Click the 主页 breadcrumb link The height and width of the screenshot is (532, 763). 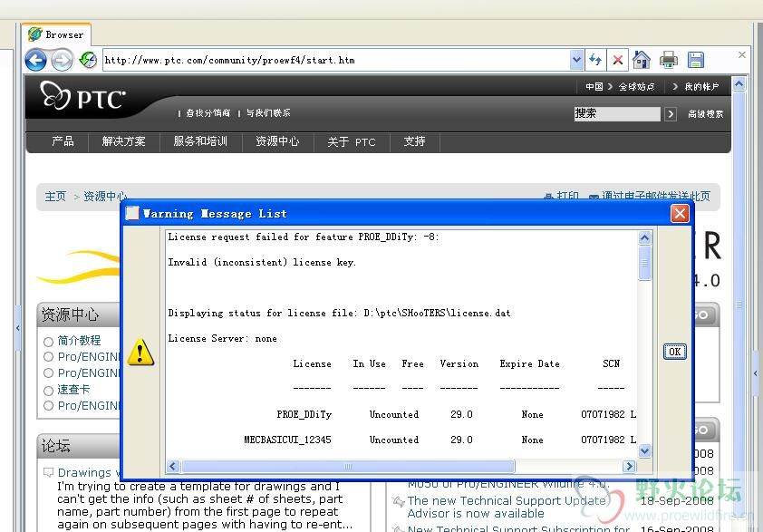tap(55, 196)
